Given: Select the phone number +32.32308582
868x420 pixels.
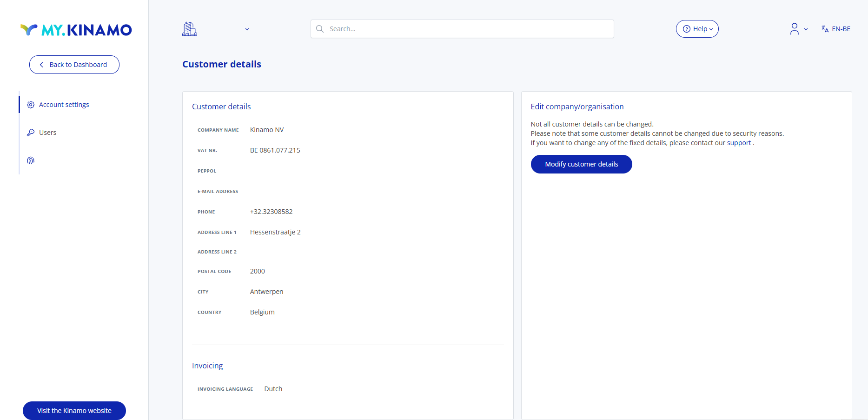Looking at the screenshot, I should (x=272, y=212).
